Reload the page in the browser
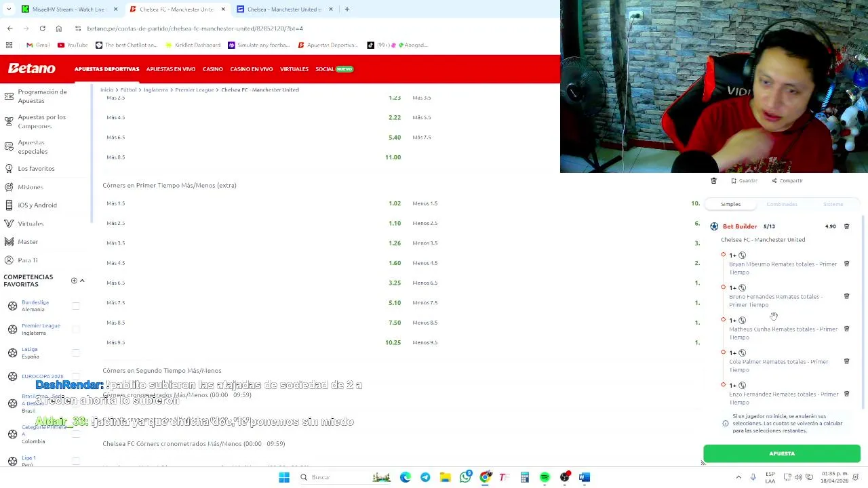The width and height of the screenshot is (868, 488). point(42,28)
